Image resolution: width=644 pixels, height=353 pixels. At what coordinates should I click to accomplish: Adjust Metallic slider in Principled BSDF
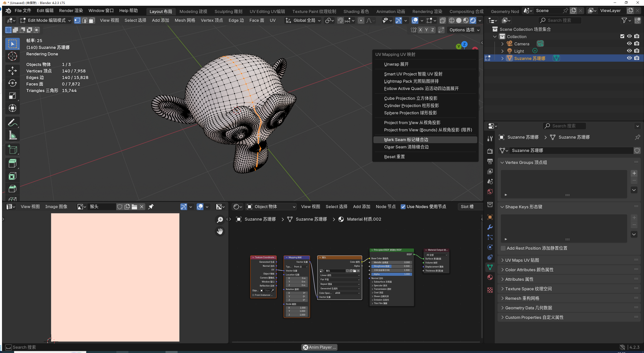pyautogui.click(x=391, y=262)
